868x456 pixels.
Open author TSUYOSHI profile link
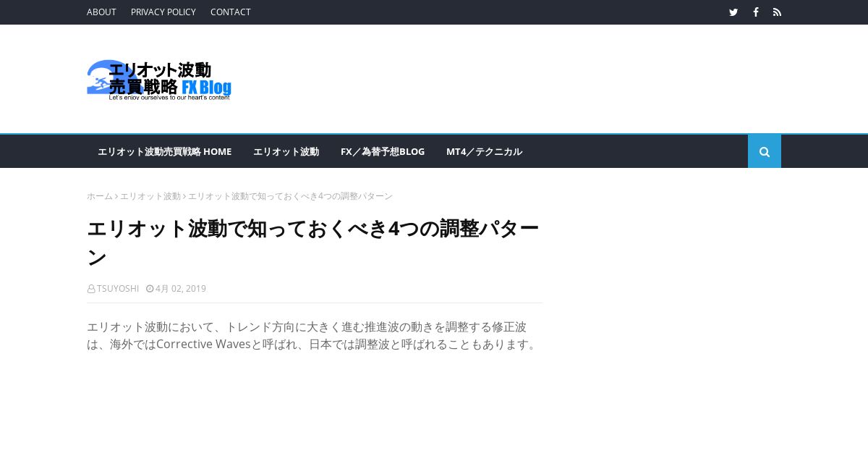tap(118, 288)
